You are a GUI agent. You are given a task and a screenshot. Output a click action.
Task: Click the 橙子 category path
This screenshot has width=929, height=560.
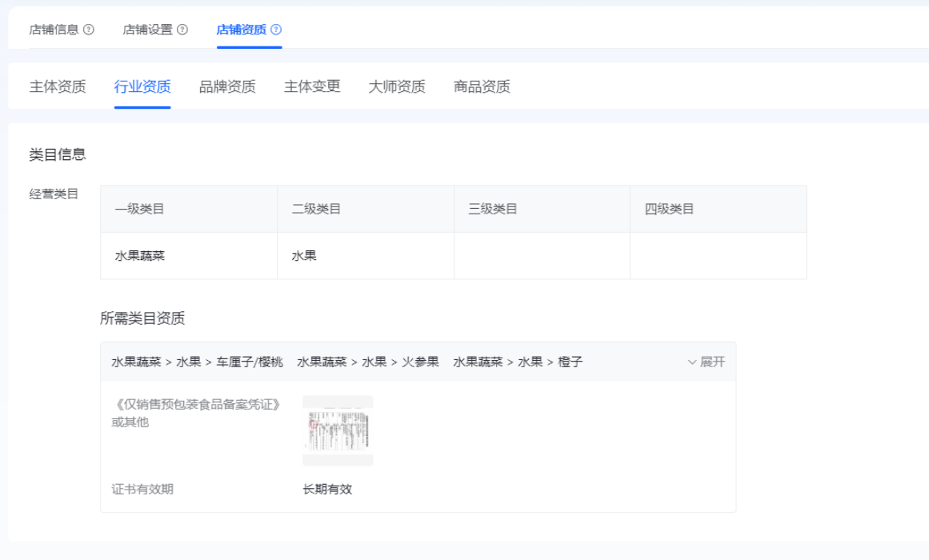(518, 362)
